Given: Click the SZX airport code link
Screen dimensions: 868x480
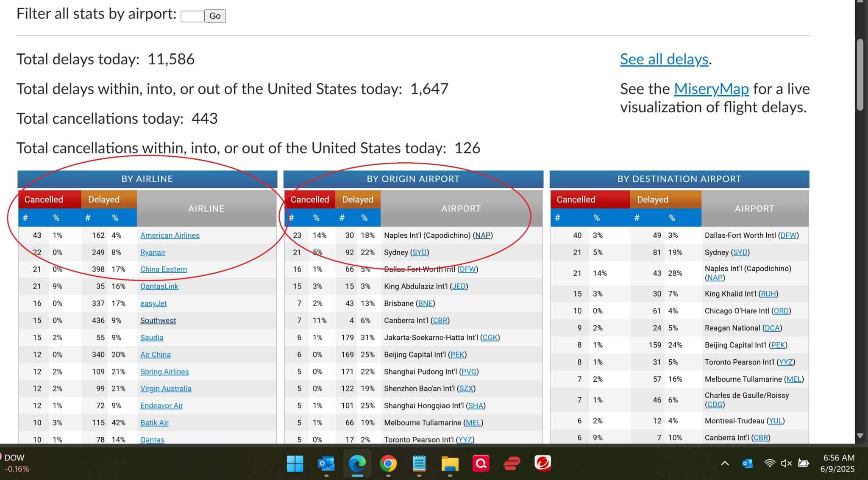Looking at the screenshot, I should click(x=466, y=388).
